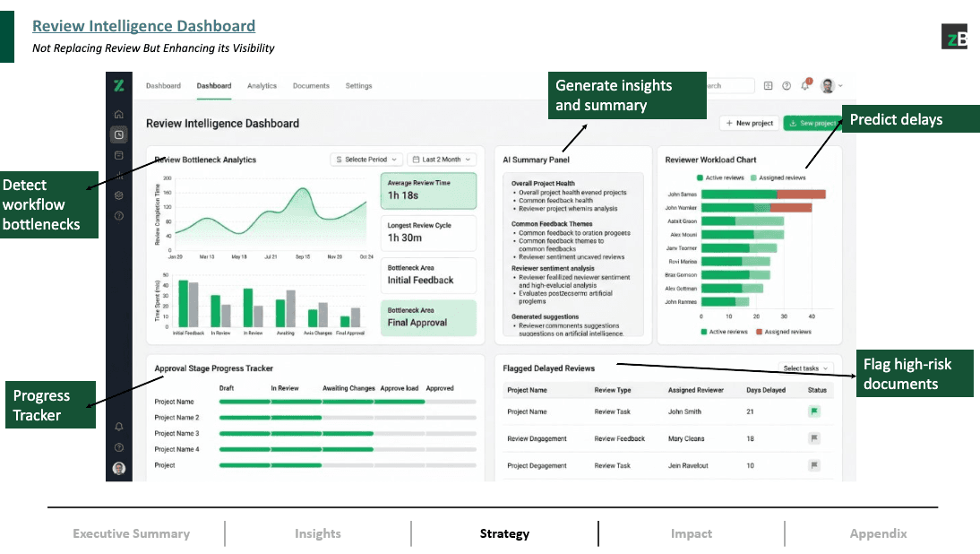Click the help question mark in upper sidebar

pyautogui.click(x=119, y=216)
